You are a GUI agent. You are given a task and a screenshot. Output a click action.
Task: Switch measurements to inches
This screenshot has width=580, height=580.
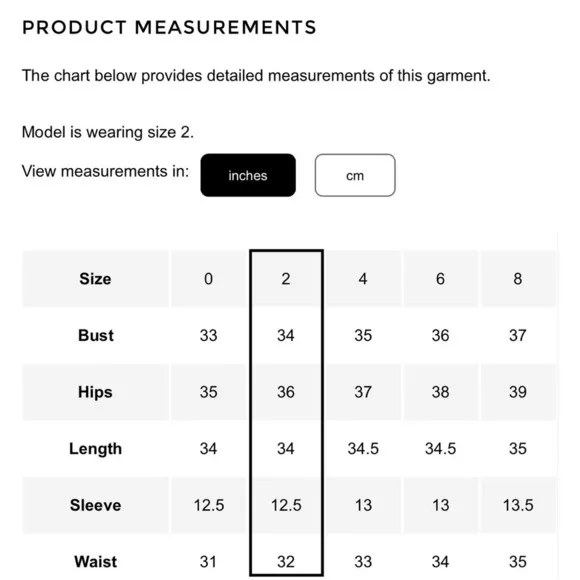tap(248, 175)
